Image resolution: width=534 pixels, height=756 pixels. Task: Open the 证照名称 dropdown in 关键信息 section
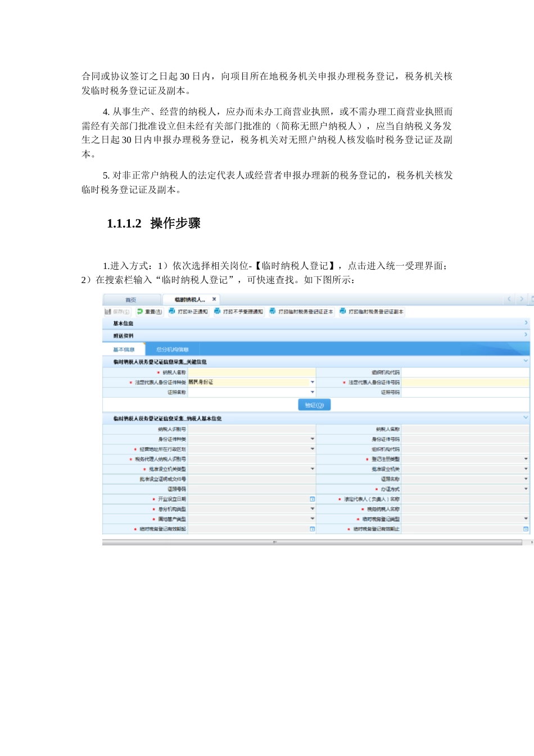(x=313, y=392)
